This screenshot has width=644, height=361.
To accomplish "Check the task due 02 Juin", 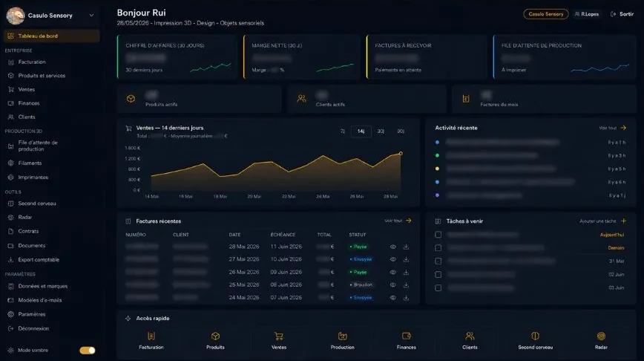I will click(438, 274).
